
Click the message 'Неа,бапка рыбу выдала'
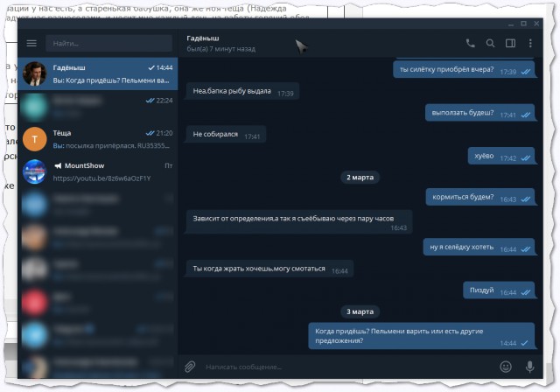(242, 91)
